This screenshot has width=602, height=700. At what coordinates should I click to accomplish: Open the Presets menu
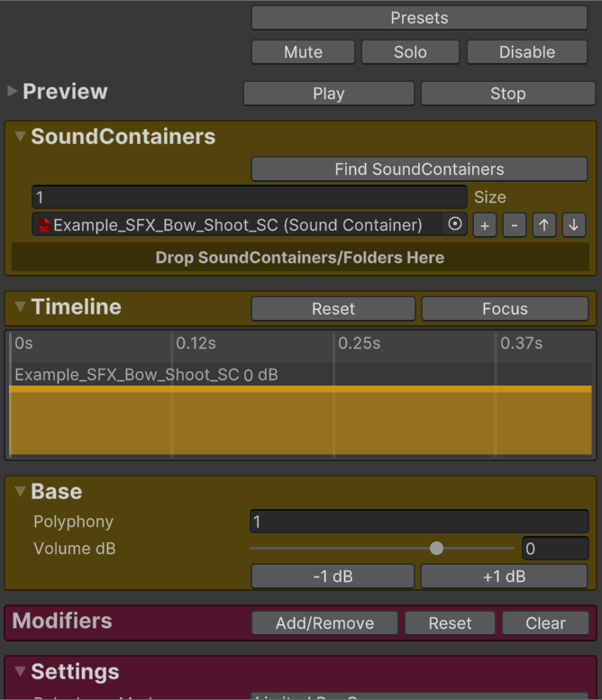click(x=419, y=18)
